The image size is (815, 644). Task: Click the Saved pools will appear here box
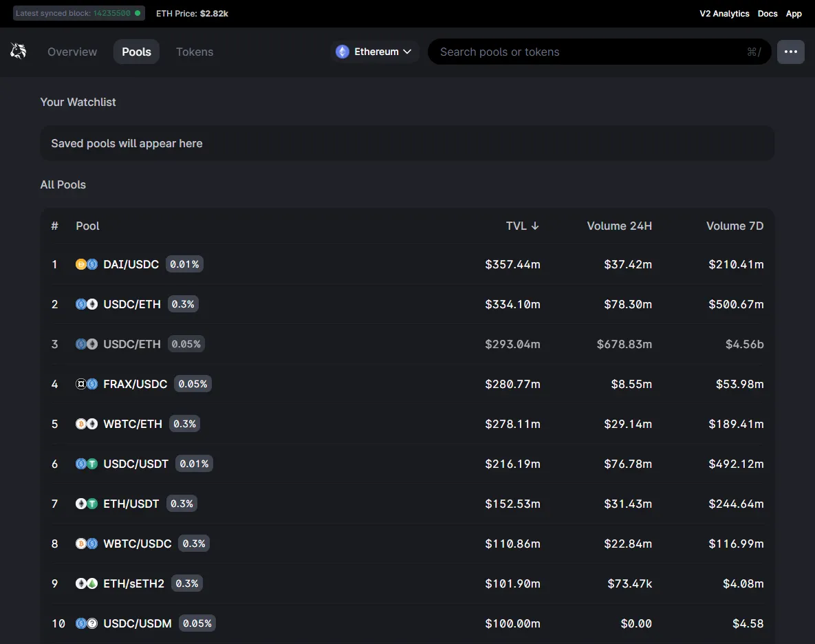pyautogui.click(x=407, y=143)
